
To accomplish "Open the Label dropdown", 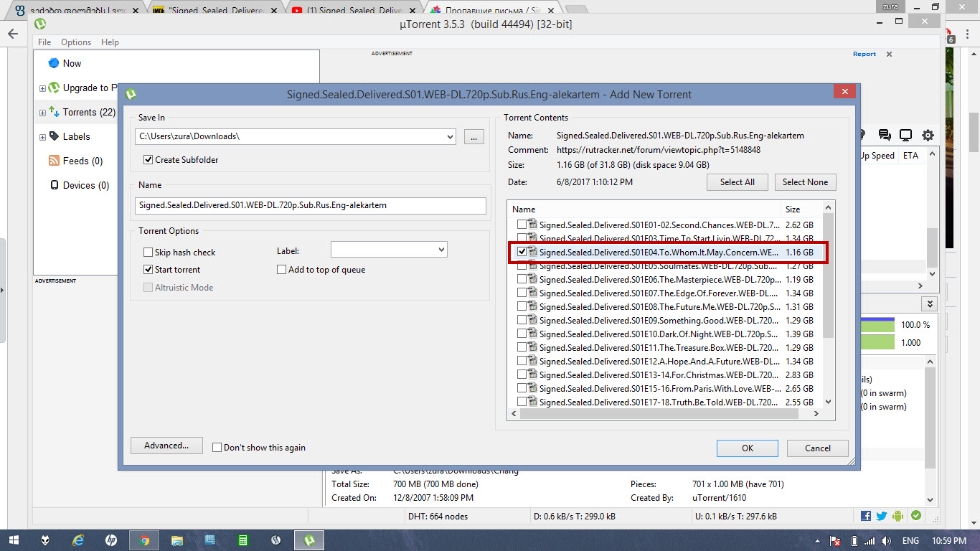I will (x=440, y=250).
